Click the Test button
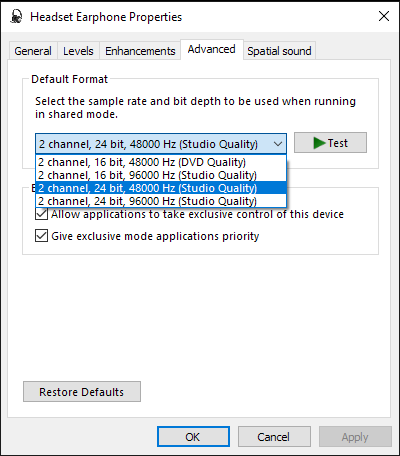Image resolution: width=400 pixels, height=456 pixels. [330, 143]
